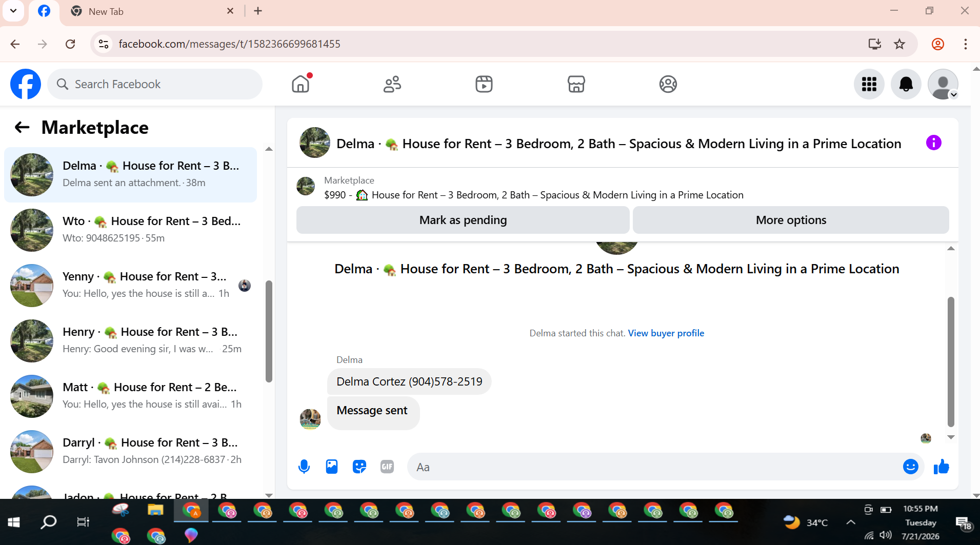Open the Marketplace storefront icon
Image resolution: width=980 pixels, height=545 pixels.
pyautogui.click(x=576, y=84)
